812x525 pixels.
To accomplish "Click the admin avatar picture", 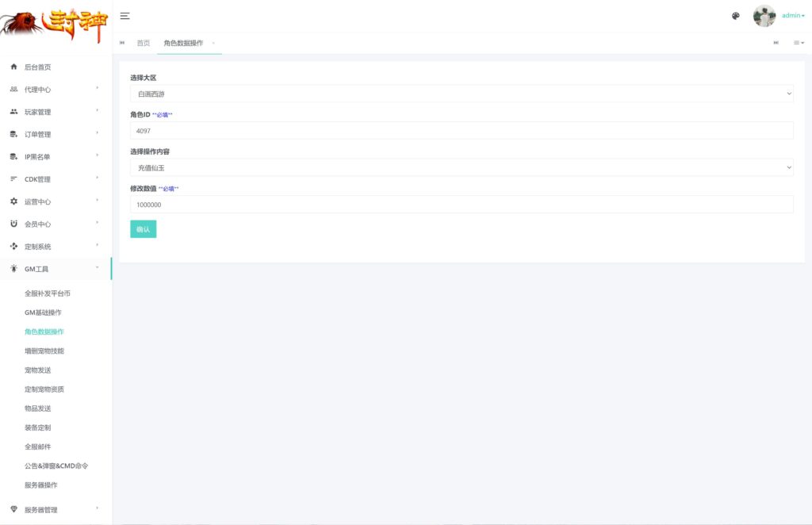I will (764, 16).
